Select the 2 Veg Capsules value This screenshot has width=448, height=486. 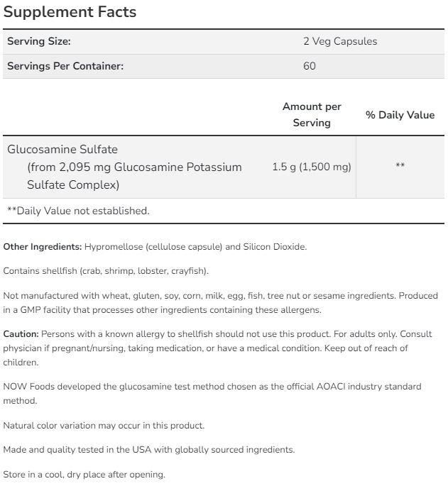[x=340, y=41]
